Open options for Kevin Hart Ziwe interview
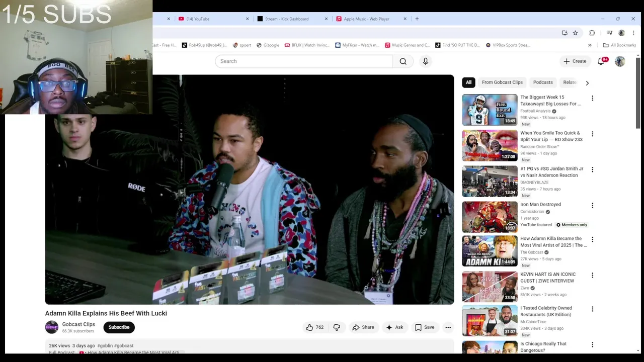This screenshot has height=362, width=644. [592, 275]
